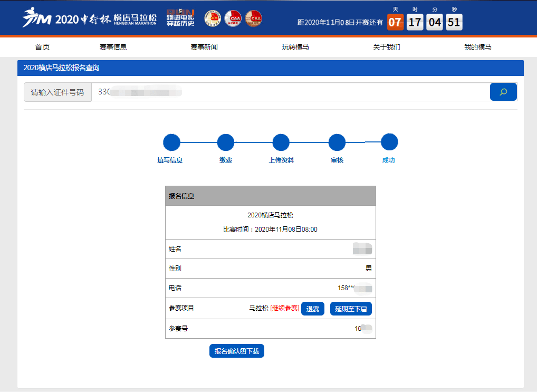Click the 填写信息 step label
The width and height of the screenshot is (537, 392).
coord(170,160)
